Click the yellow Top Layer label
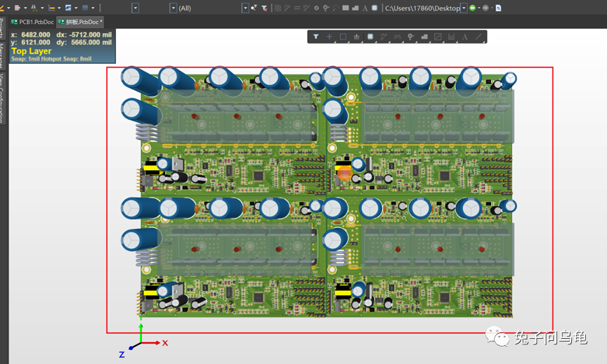The height and width of the screenshot is (364, 607). pos(32,51)
